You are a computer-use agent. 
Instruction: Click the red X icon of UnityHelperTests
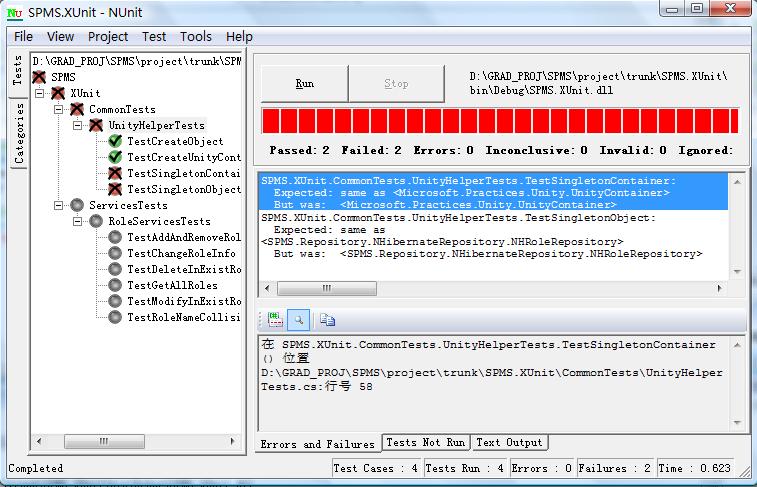tap(96, 125)
